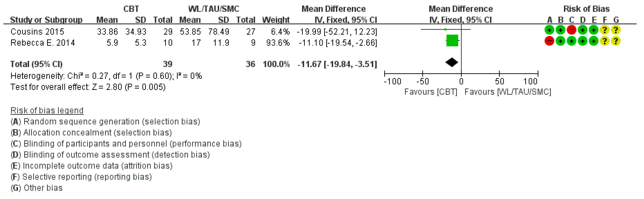The image size is (644, 199).
Task: Click the small green Cousins 2015 point estimate
Action: pyautogui.click(x=445, y=29)
